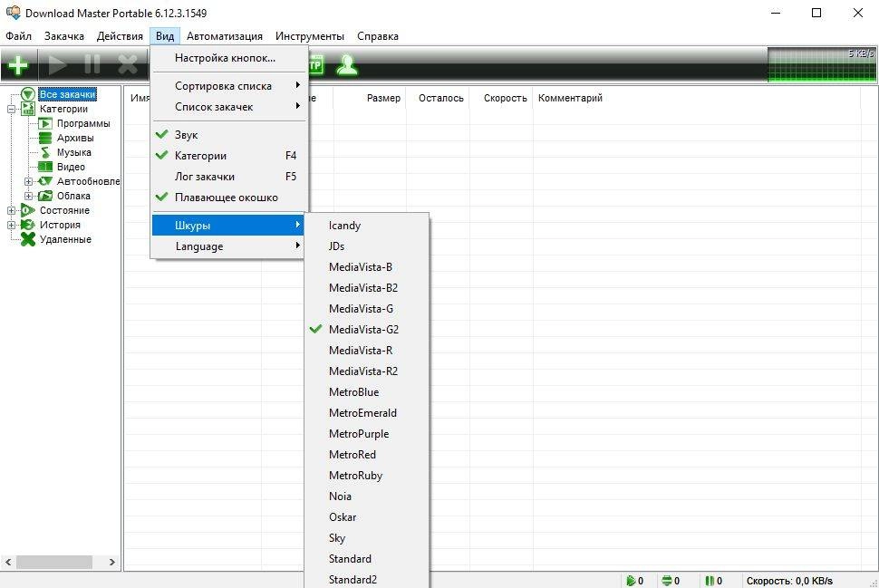
Task: Click the active downloads status bar icon
Action: 631,581
